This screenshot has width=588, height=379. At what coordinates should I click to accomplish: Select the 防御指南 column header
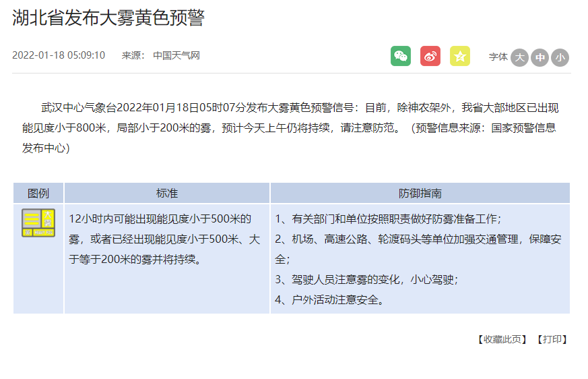pos(420,193)
